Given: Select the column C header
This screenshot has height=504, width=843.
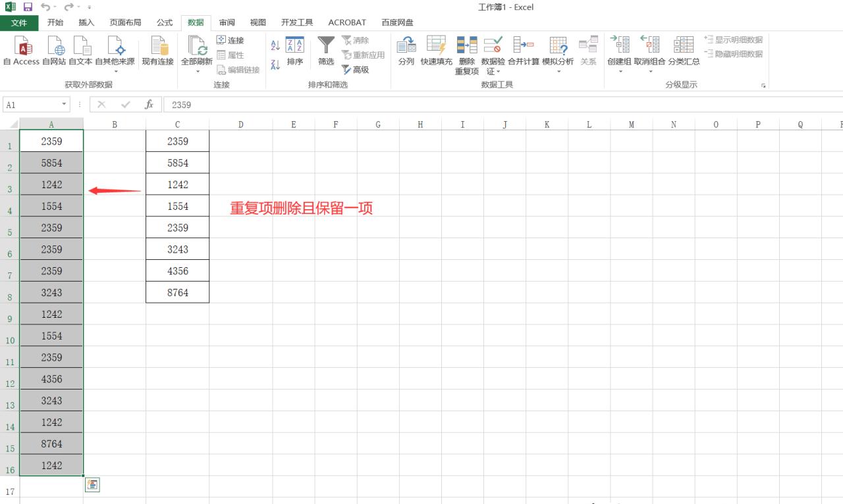Looking at the screenshot, I should pyautogui.click(x=177, y=124).
